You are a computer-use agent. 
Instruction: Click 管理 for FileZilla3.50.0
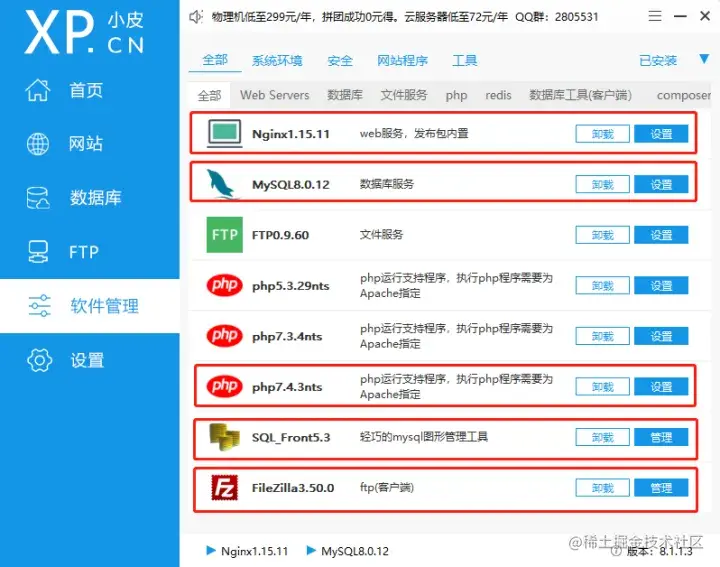coord(661,488)
